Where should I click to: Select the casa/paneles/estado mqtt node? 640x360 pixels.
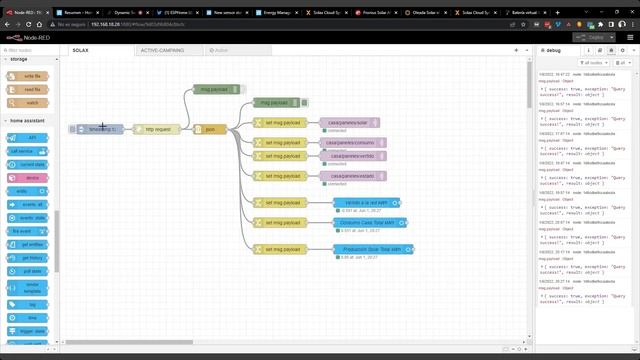tap(353, 176)
